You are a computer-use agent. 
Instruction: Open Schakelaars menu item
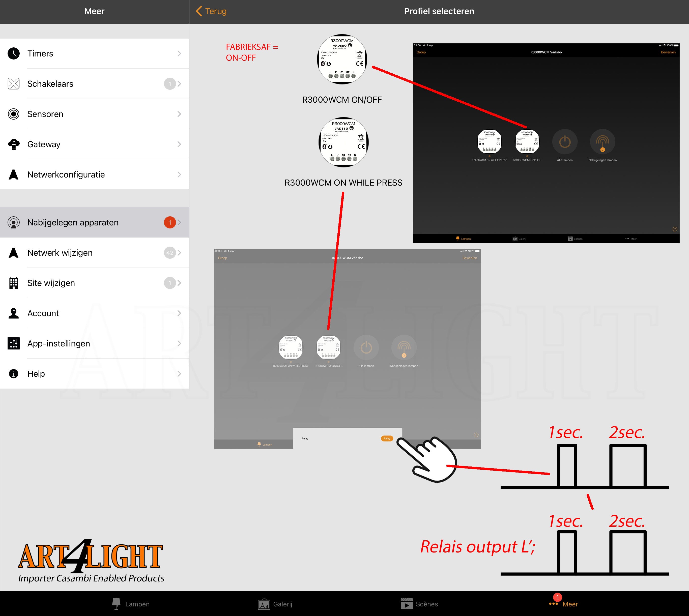coord(95,83)
